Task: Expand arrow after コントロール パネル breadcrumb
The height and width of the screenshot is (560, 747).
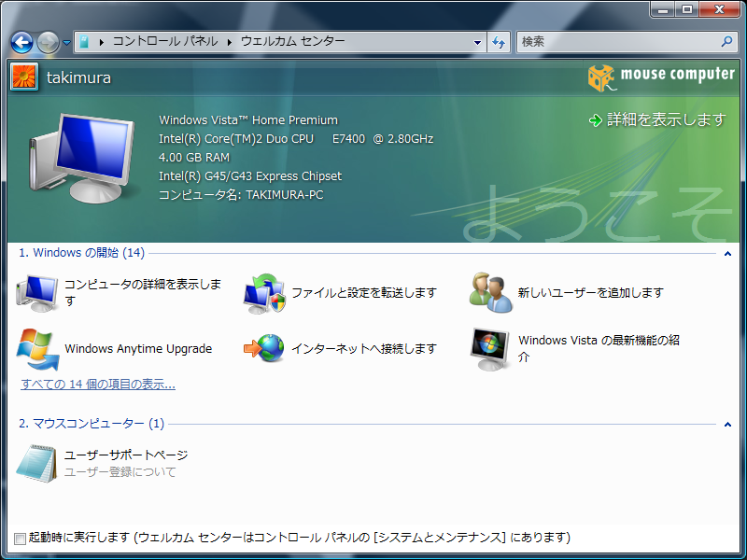Action: 229,42
